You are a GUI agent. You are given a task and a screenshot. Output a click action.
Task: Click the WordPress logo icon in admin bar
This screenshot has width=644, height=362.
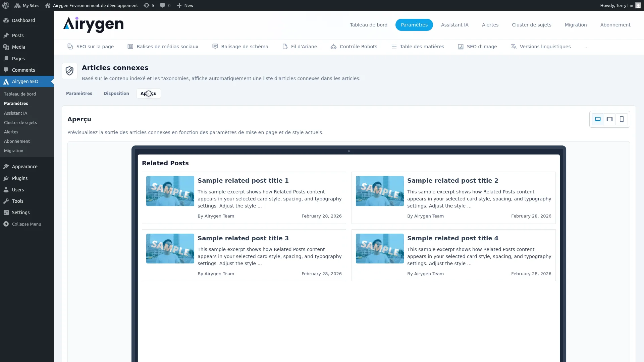(x=6, y=5)
